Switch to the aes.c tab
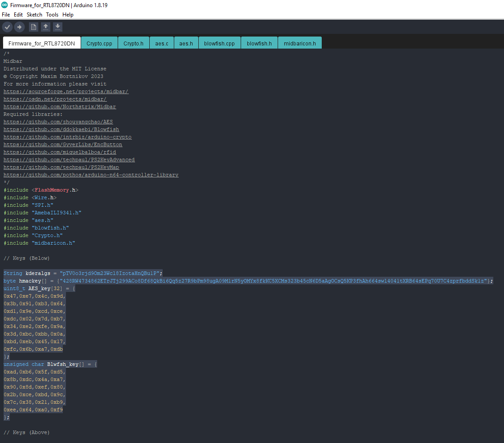This screenshot has height=443, width=504. pyautogui.click(x=162, y=43)
